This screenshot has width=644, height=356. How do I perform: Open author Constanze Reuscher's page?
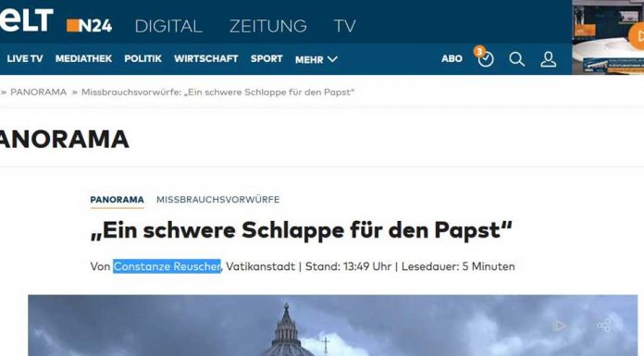click(x=167, y=266)
